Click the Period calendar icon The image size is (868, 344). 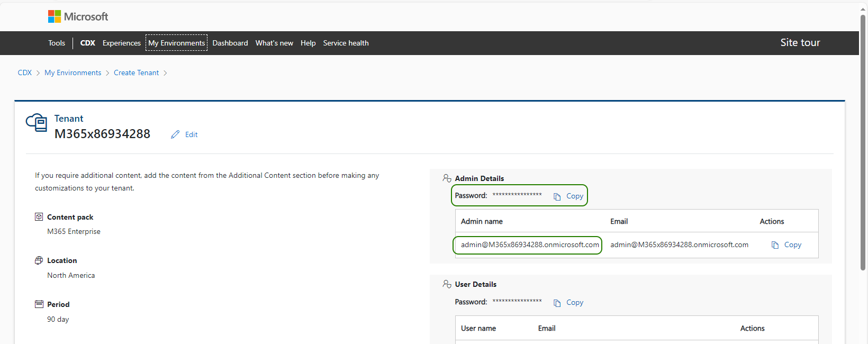39,304
